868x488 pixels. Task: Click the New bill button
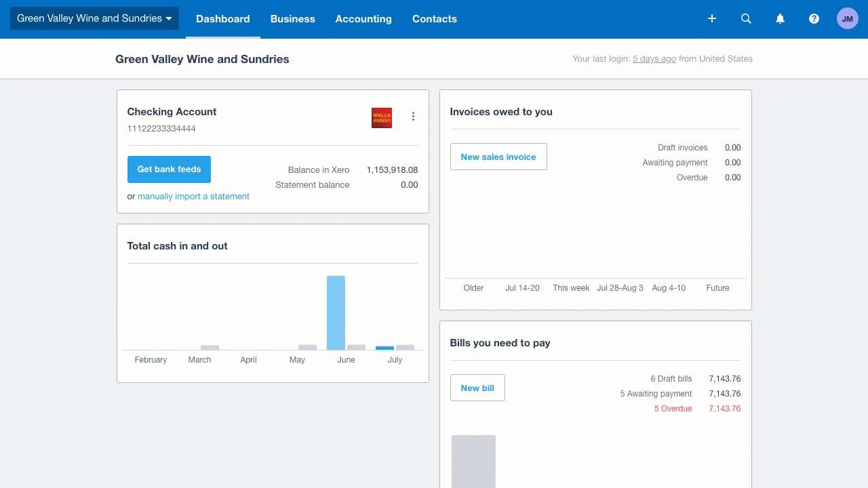pos(477,388)
